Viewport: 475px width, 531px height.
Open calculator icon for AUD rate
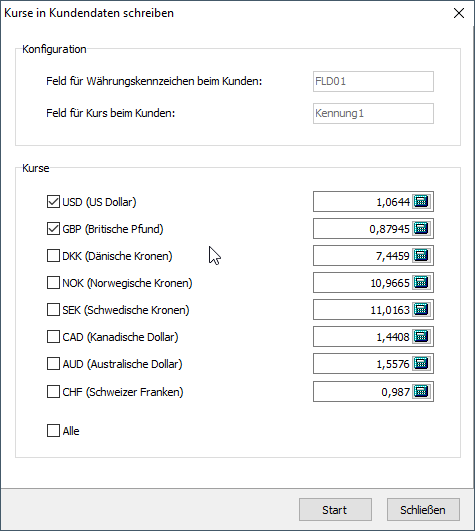(422, 364)
